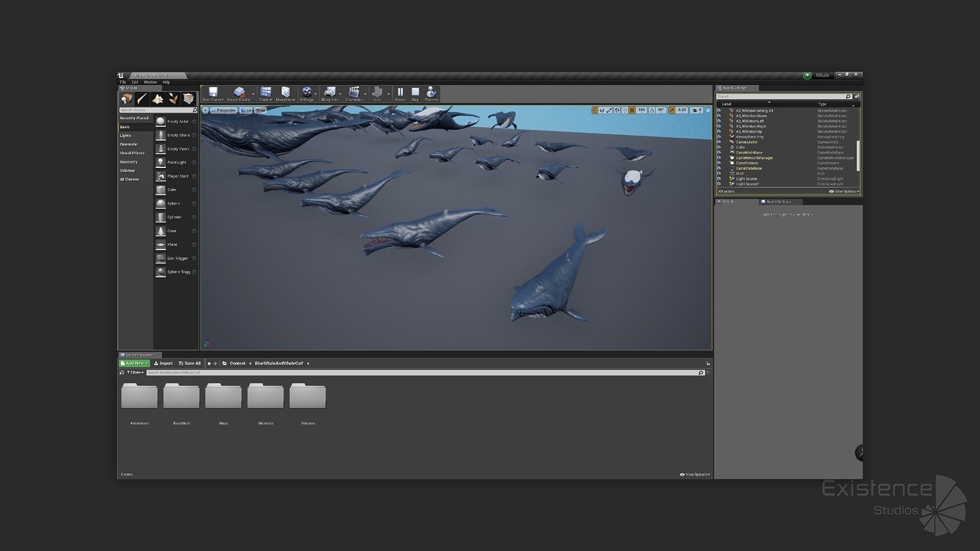
Task: Hide AS_Whaleswimming_04 with eye icon
Action: point(719,111)
